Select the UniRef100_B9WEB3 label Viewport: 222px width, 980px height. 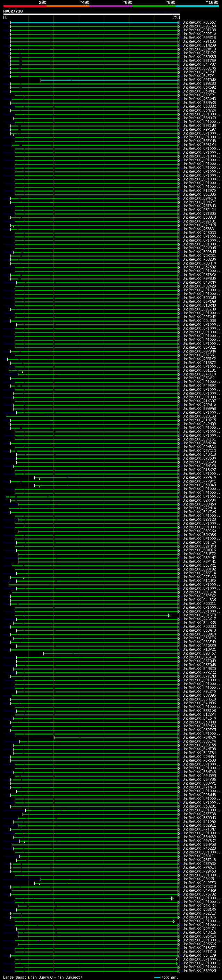[x=199, y=84]
